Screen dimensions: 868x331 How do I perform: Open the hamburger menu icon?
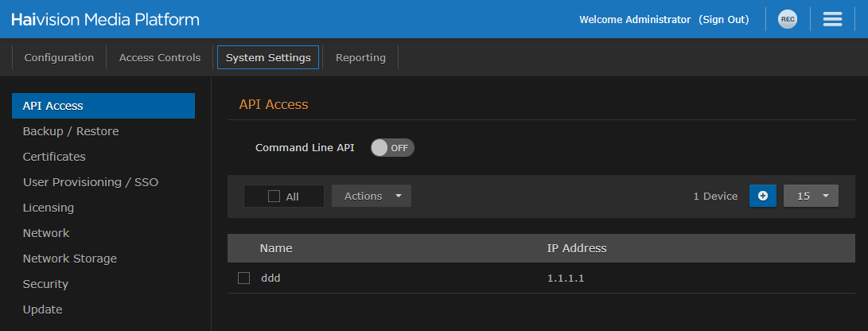click(832, 20)
